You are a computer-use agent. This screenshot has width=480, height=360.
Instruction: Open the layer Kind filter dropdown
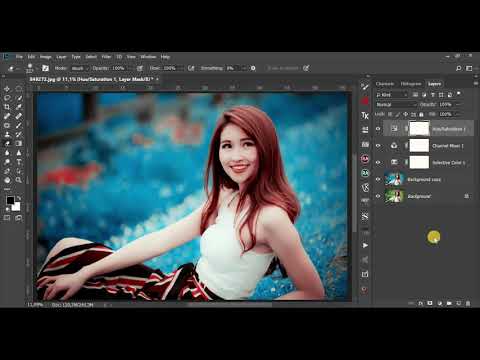392,95
